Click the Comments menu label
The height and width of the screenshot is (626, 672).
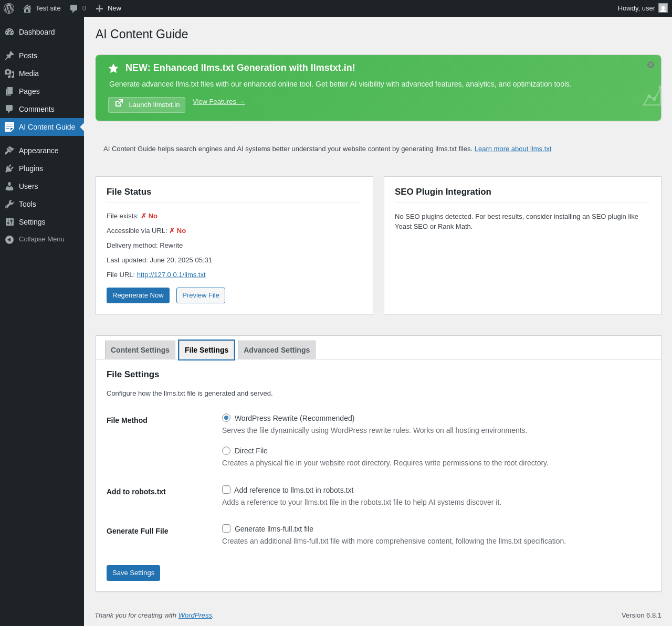point(37,109)
